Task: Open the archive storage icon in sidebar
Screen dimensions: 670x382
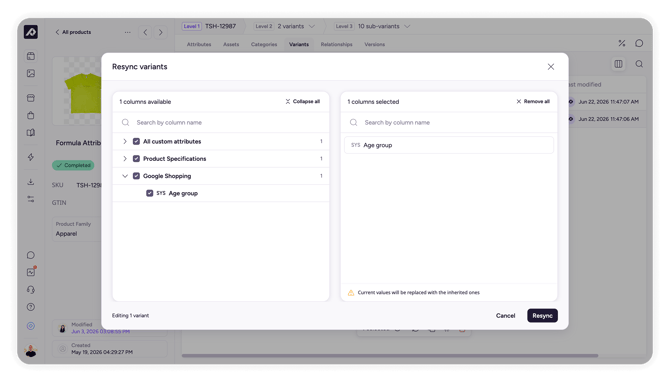Action: tap(31, 98)
